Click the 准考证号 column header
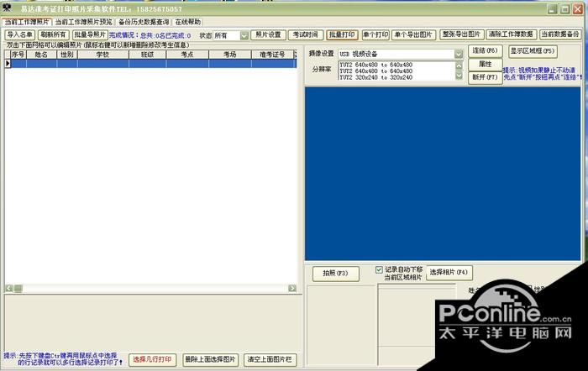Image resolution: width=588 pixels, height=371 pixels. coord(272,55)
